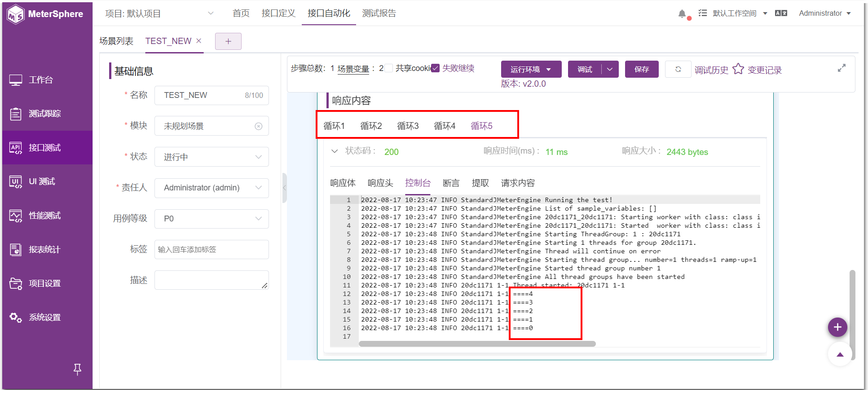Switch to the 循环3 tab
The width and height of the screenshot is (868, 393).
(x=408, y=126)
